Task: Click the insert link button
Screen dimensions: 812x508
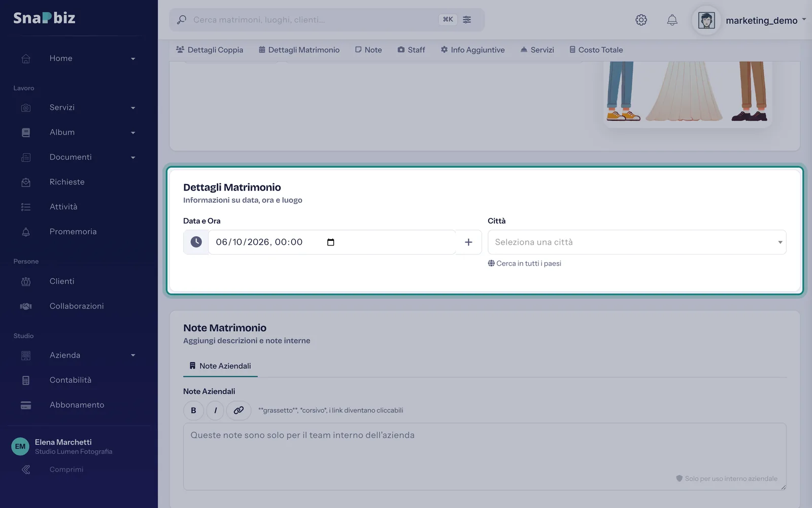Action: tap(239, 410)
